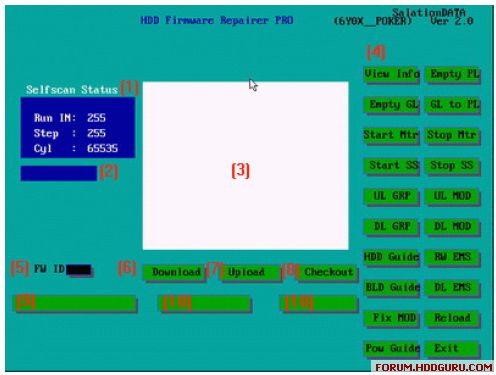Click the Empty PL button
This screenshot has height=375, width=496.
click(452, 74)
